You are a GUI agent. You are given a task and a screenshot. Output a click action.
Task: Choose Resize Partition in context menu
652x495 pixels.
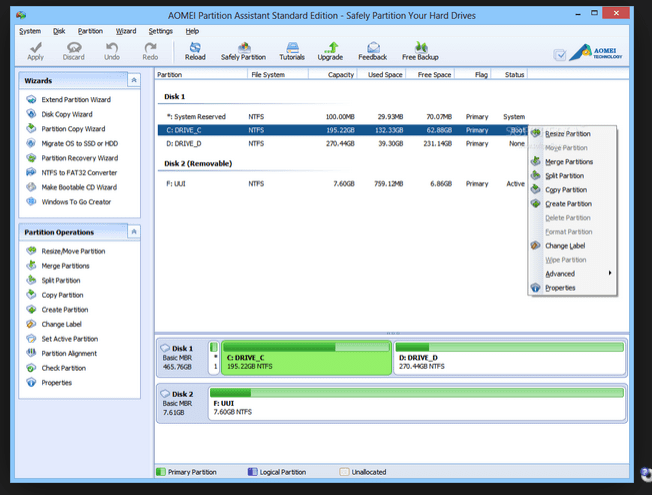(x=573, y=134)
